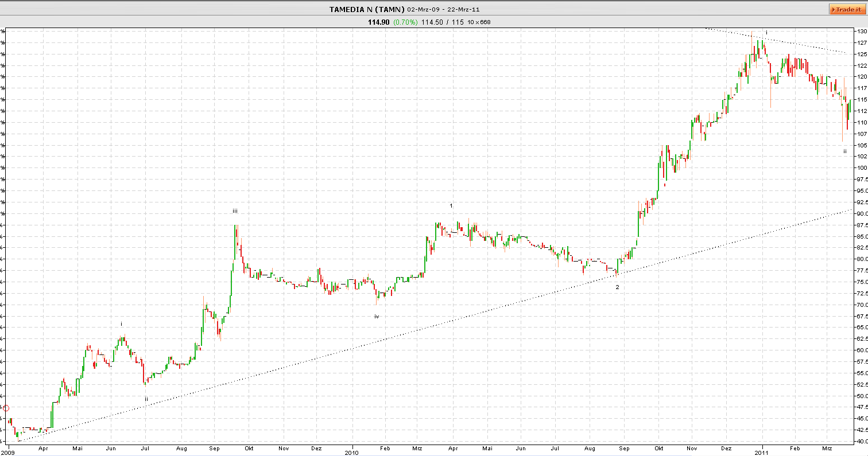Click the 57.5 price axis label
This screenshot has width=868, height=456.
pyautogui.click(x=862, y=361)
